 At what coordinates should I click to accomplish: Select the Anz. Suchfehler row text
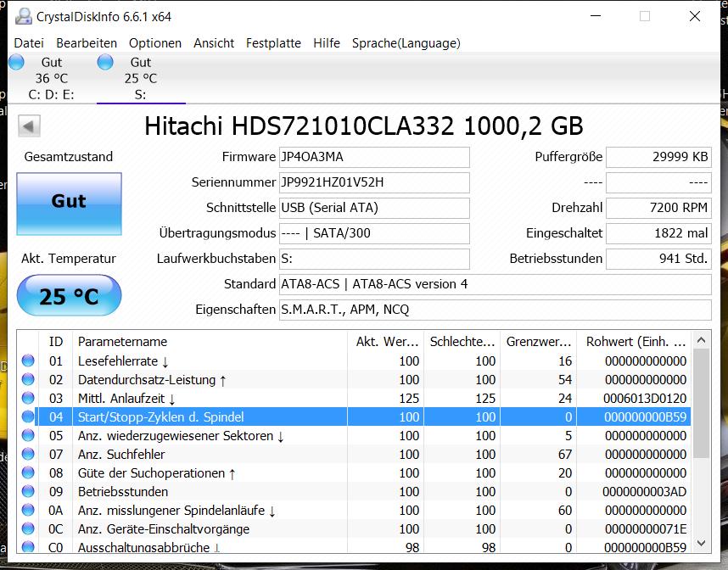(121, 455)
